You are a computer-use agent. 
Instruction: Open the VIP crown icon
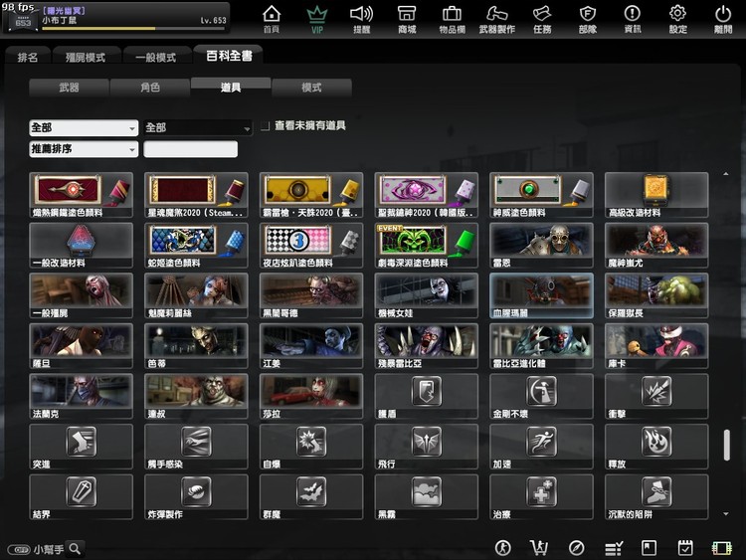point(317,19)
